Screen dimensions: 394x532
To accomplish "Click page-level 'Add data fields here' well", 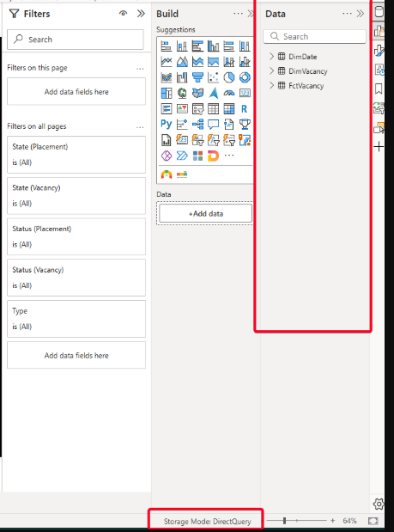I will tap(76, 92).
